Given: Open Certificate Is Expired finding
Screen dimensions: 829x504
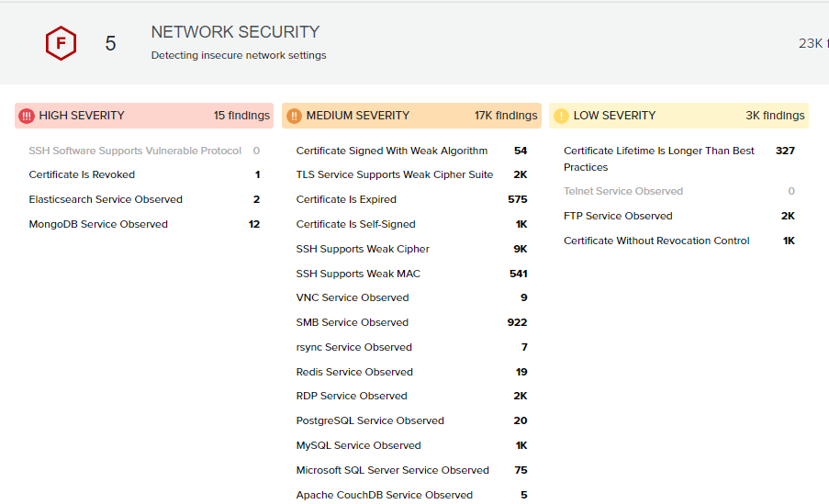Looking at the screenshot, I should click(x=346, y=199).
